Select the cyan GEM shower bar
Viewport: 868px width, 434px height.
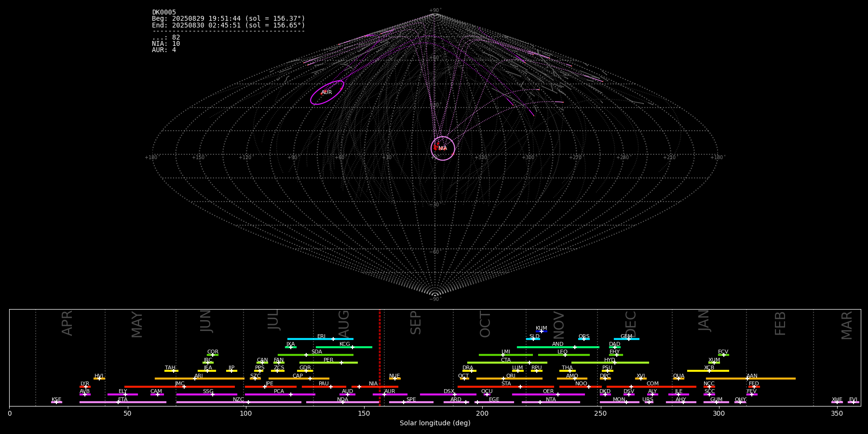tap(626, 339)
